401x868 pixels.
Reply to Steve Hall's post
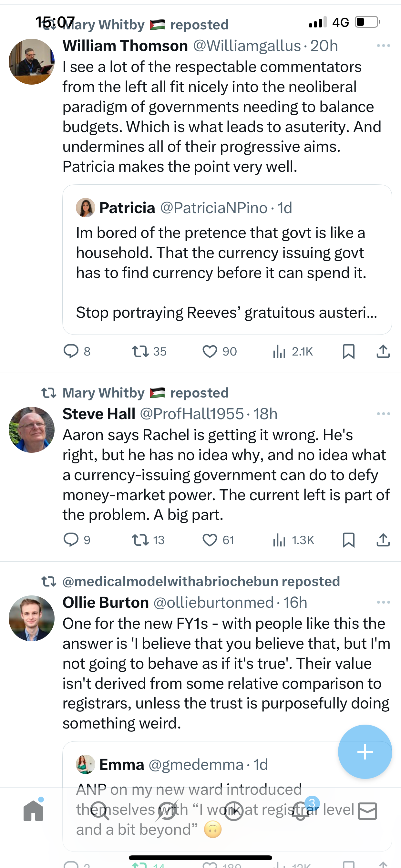click(x=71, y=540)
